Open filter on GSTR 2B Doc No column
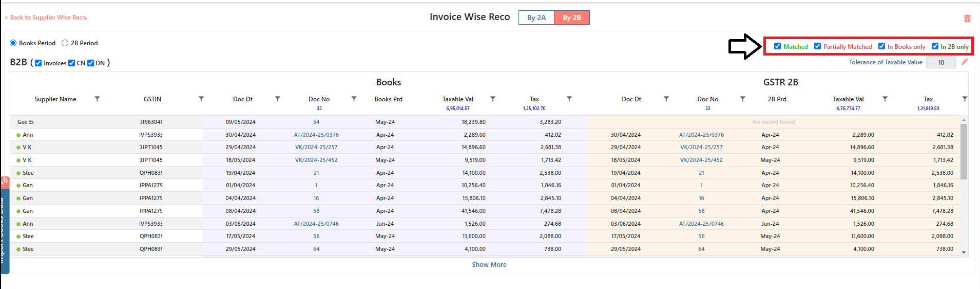Image resolution: width=980 pixels, height=289 pixels. pos(743,99)
